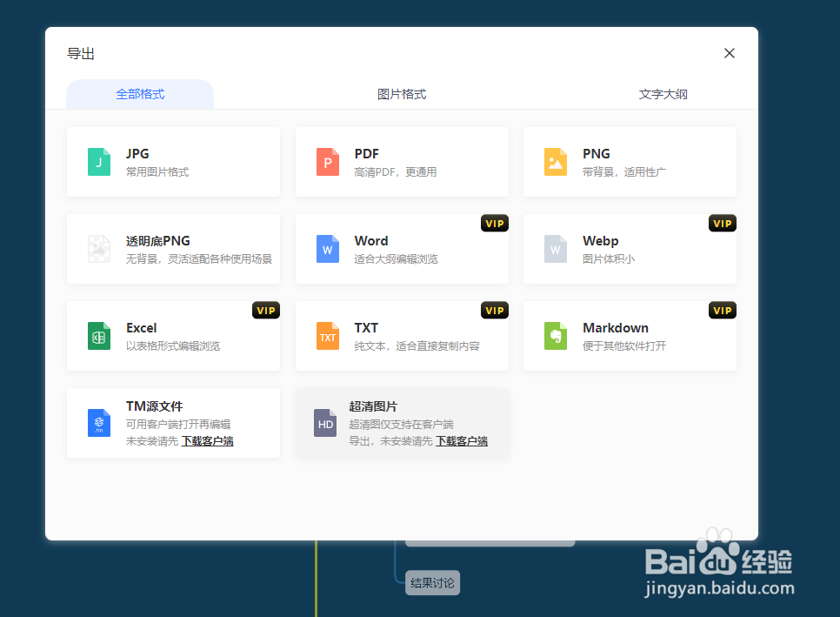Open 下载客户端 link under TM源文件

pyautogui.click(x=207, y=441)
